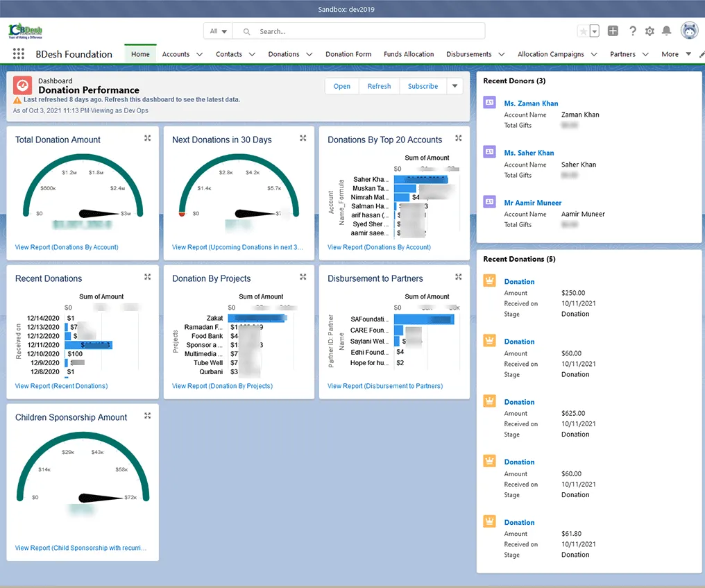This screenshot has height=588, width=705.
Task: Click the Zaman Khan contact icon
Action: (490, 103)
